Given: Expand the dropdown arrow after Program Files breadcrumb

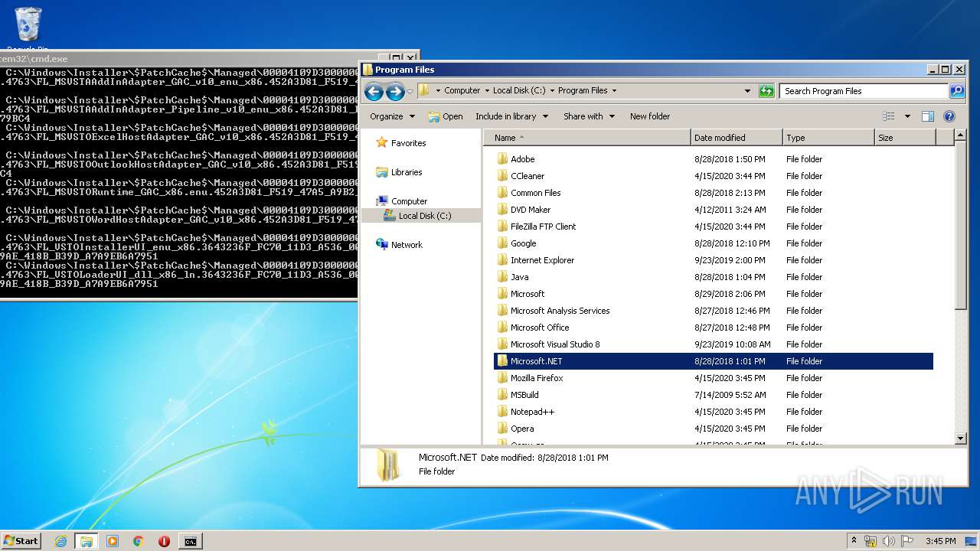Looking at the screenshot, I should point(614,91).
